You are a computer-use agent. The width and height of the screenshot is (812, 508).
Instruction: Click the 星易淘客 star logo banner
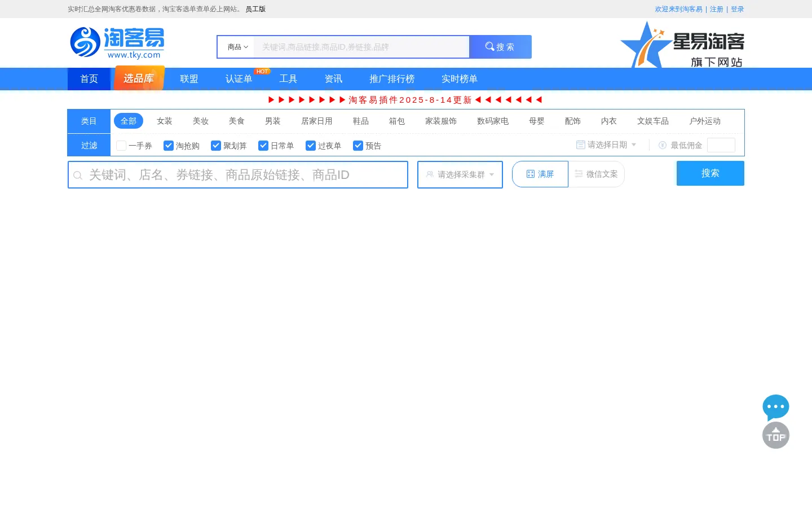click(x=682, y=44)
